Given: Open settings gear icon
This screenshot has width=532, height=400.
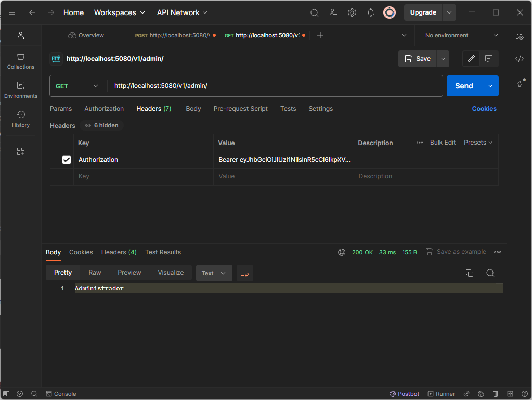Looking at the screenshot, I should click(x=352, y=13).
